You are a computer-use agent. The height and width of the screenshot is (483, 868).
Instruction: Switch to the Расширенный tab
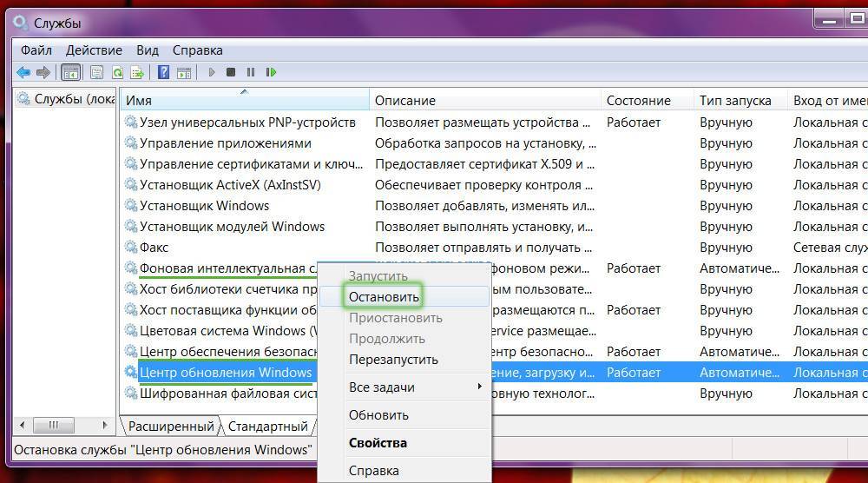[171, 427]
